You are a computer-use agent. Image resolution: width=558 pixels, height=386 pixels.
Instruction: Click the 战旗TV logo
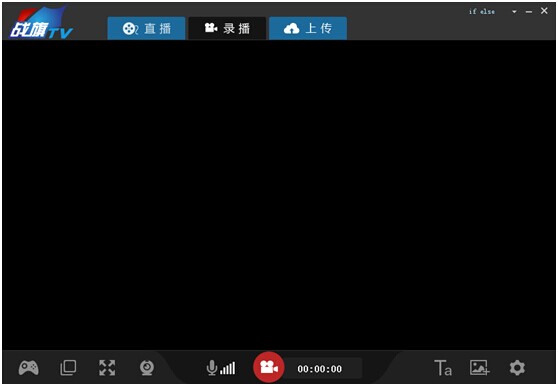coord(41,23)
